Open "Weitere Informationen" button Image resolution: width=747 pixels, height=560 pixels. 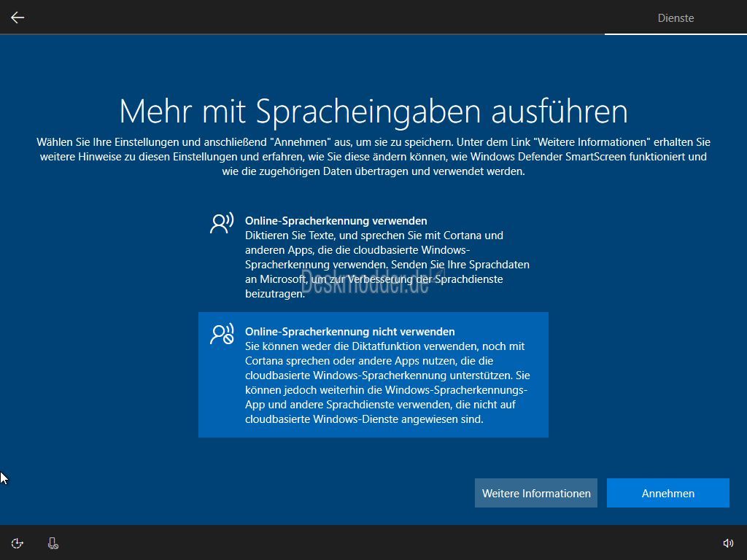point(536,493)
